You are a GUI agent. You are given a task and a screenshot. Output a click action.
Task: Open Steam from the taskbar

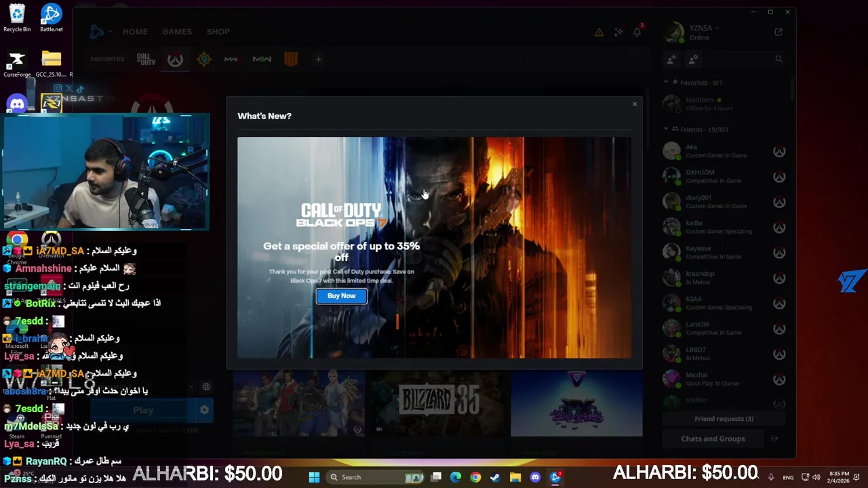495,477
